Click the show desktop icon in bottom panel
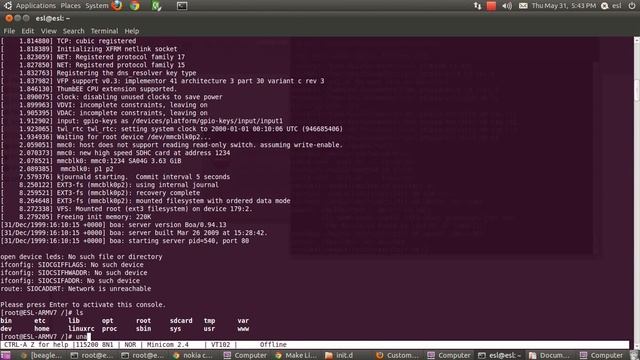640x360 pixels. point(6,355)
